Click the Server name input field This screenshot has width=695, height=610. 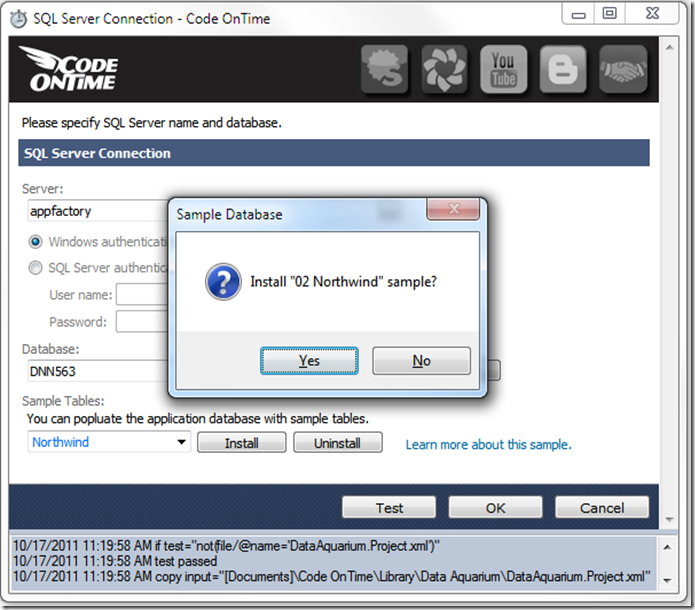click(x=98, y=211)
